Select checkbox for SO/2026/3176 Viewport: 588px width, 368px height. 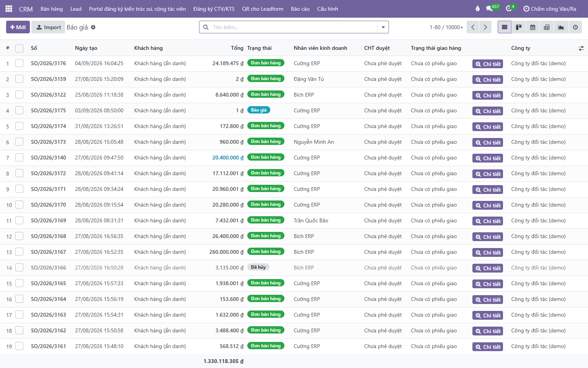coord(19,63)
